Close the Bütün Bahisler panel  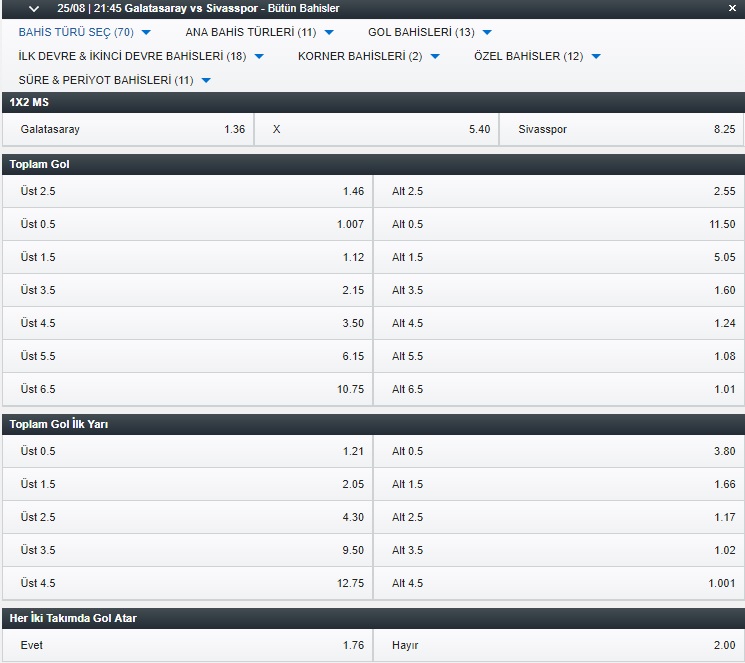732,8
